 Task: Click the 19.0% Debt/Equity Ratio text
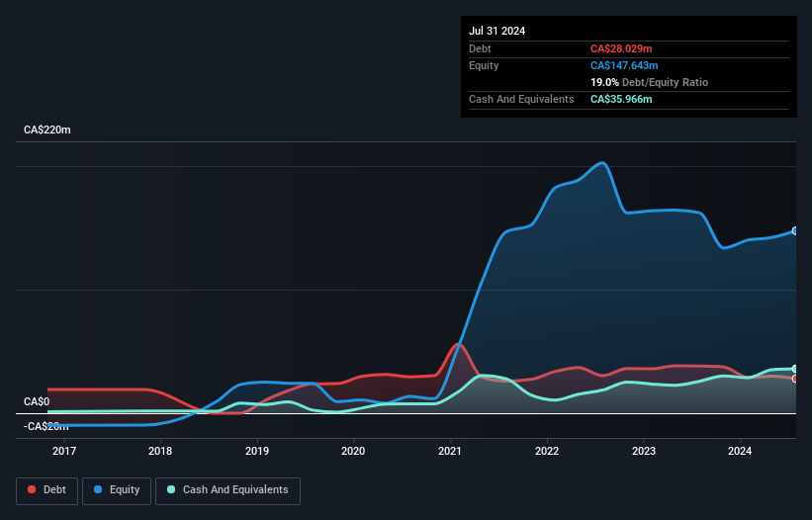pos(650,82)
